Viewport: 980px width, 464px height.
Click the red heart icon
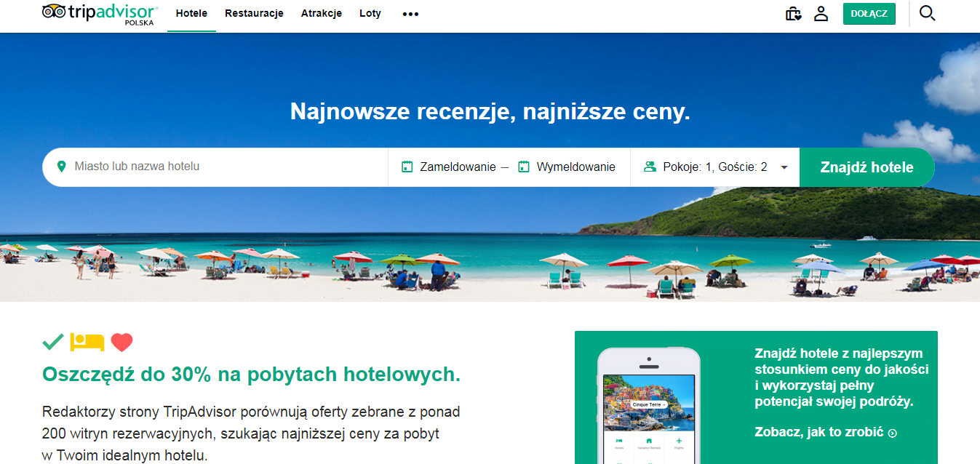pyautogui.click(x=121, y=342)
